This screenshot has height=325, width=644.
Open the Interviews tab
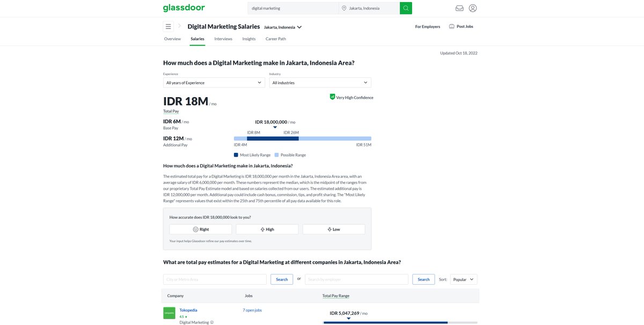pos(223,39)
